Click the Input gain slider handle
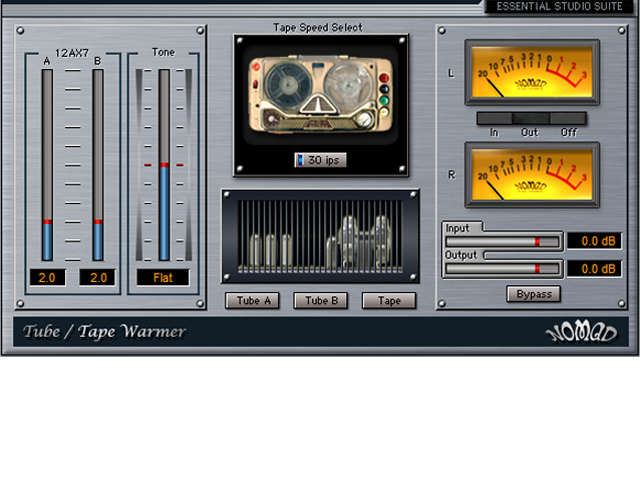This screenshot has width=640, height=480. pyautogui.click(x=537, y=242)
